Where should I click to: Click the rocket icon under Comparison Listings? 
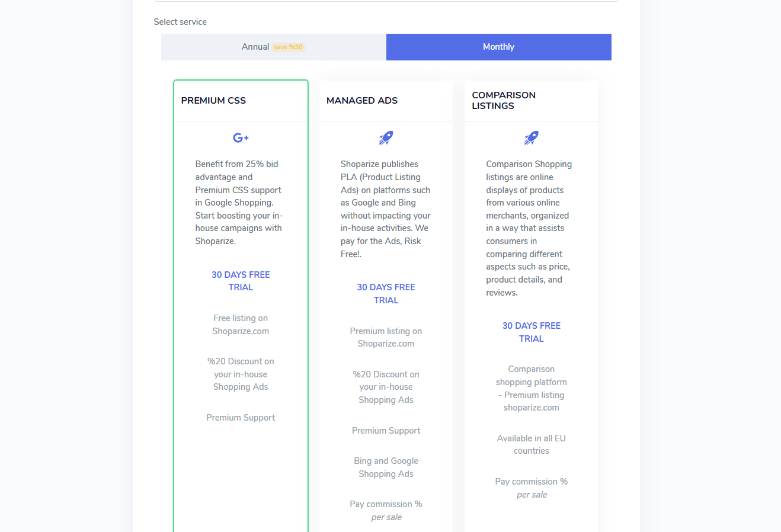pos(532,138)
